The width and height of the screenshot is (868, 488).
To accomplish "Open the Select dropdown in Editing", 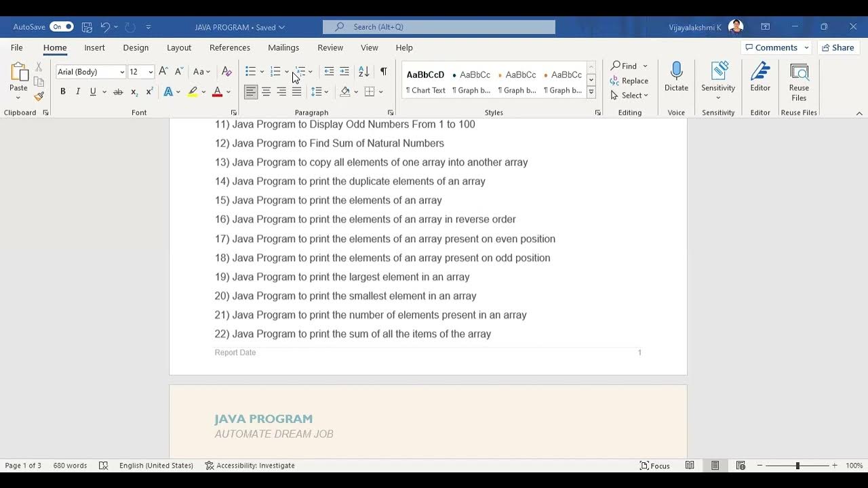I will [629, 96].
